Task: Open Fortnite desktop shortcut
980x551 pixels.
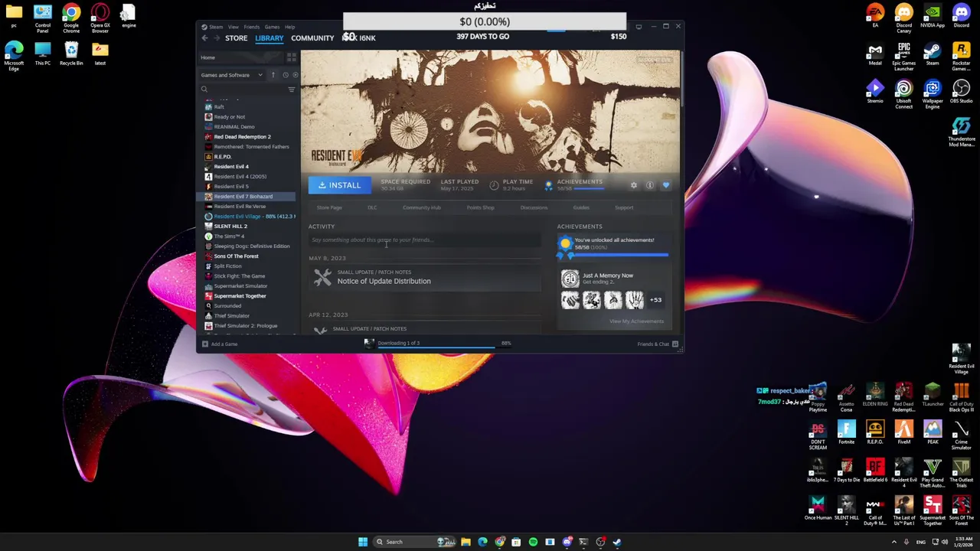Action: pyautogui.click(x=846, y=433)
